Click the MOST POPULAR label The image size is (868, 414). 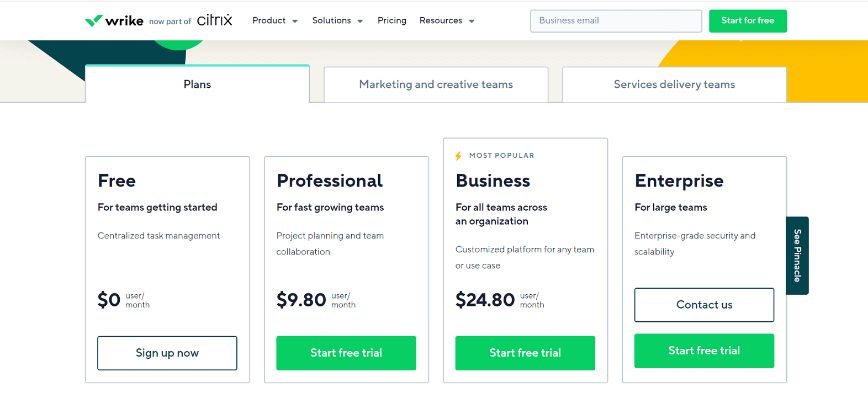click(502, 156)
